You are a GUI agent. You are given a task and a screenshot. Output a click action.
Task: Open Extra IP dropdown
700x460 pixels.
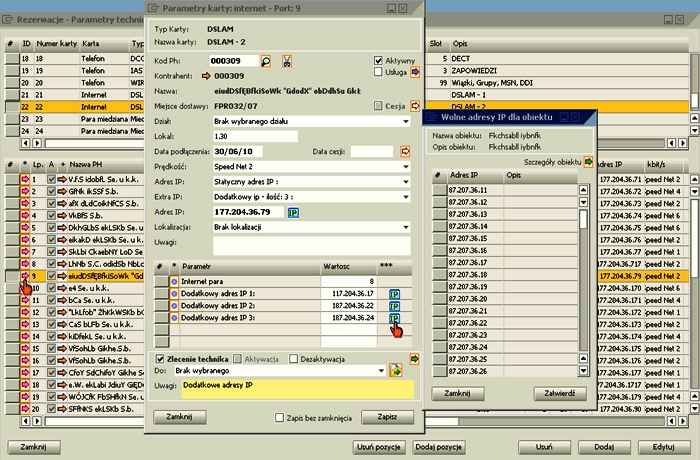(312, 197)
